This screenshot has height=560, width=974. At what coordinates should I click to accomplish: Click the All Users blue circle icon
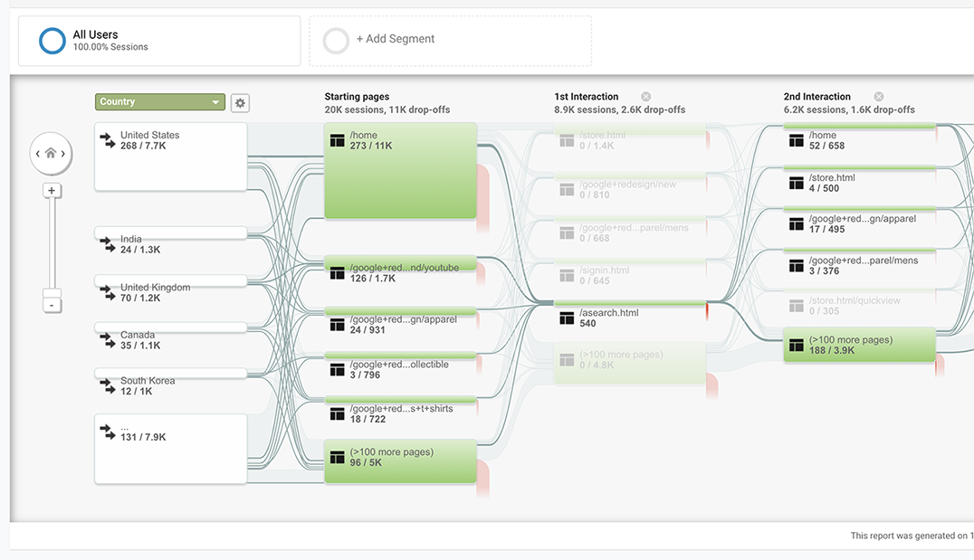pos(53,41)
